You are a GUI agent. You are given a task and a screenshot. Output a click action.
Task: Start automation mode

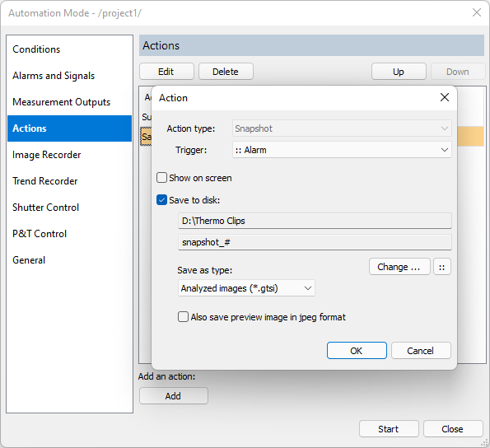click(x=389, y=429)
